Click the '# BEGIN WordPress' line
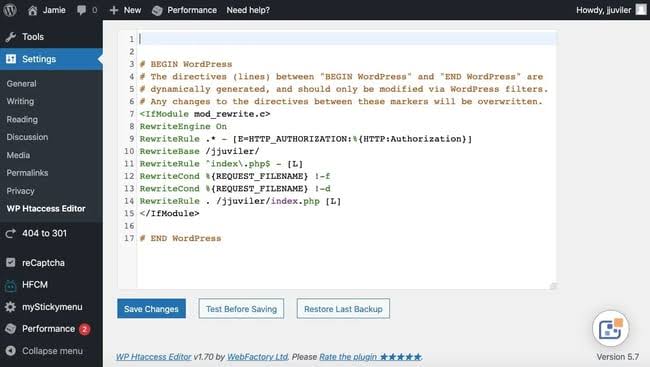The width and height of the screenshot is (650, 367). pos(186,64)
